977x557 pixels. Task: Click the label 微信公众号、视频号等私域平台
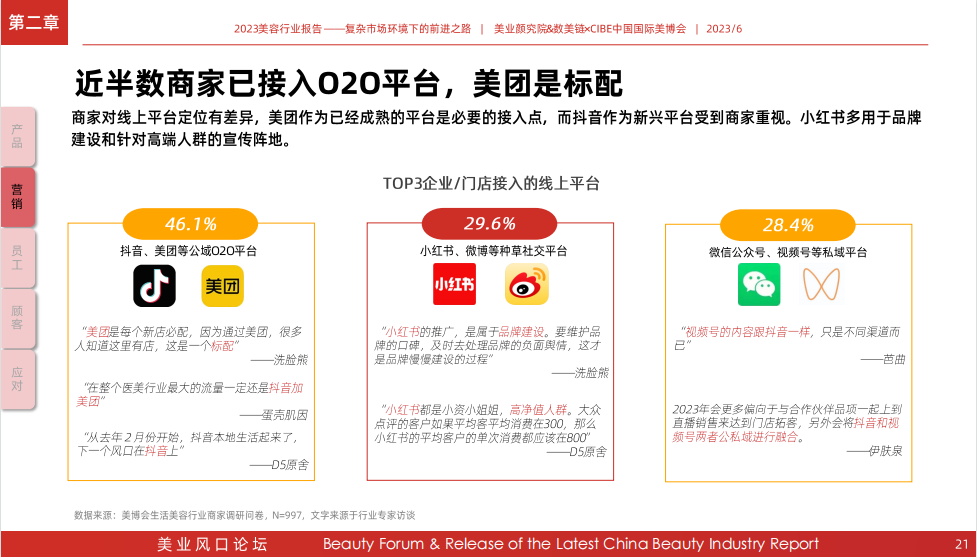pos(788,252)
